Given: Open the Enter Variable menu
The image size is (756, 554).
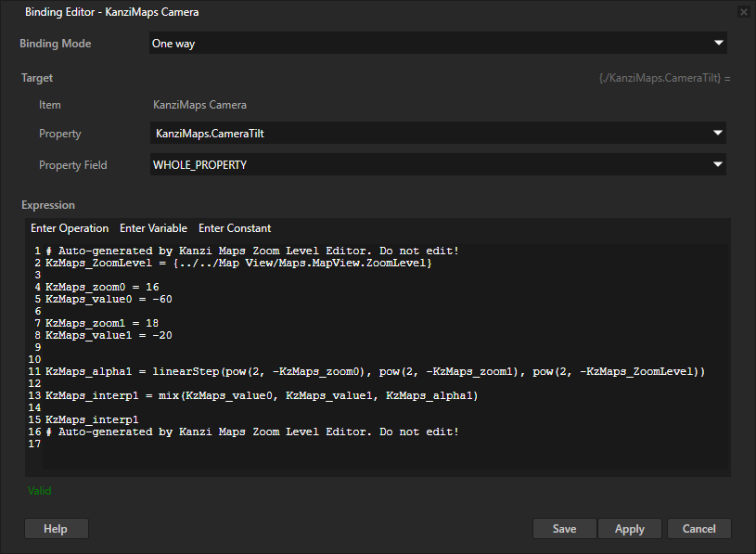Looking at the screenshot, I should click(153, 228).
